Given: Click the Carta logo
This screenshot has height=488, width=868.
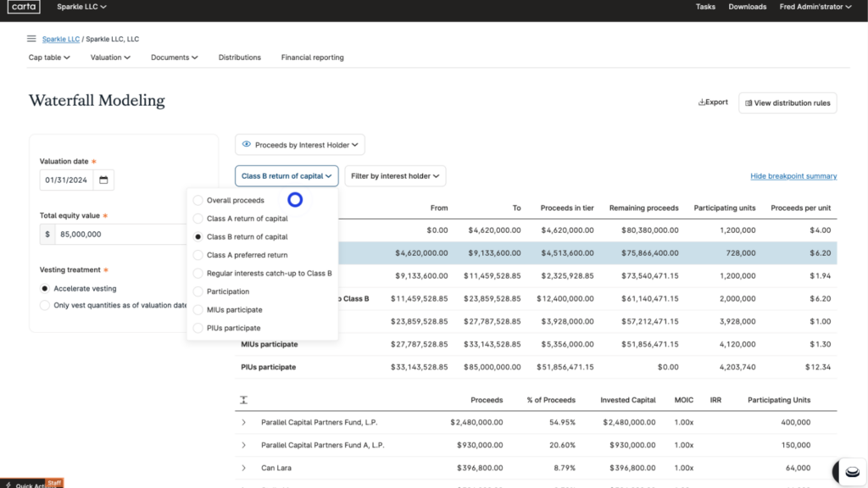Looking at the screenshot, I should tap(23, 8).
